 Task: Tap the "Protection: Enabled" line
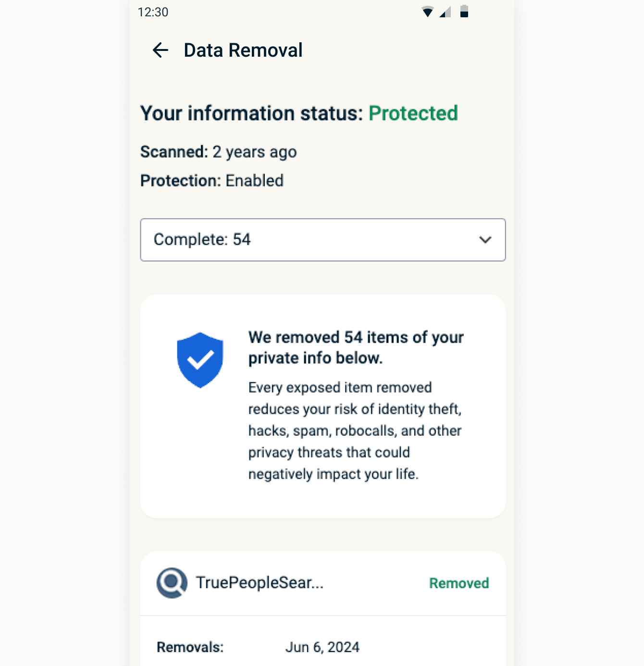click(212, 181)
